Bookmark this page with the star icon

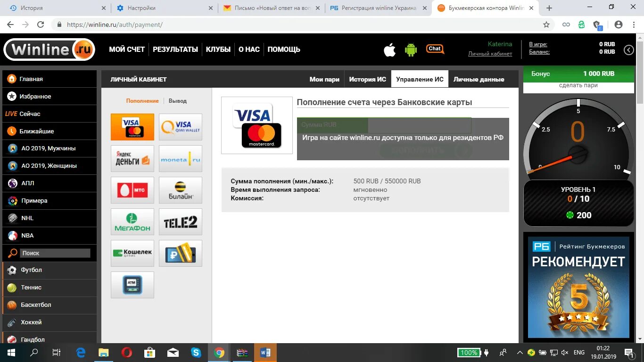[x=546, y=25]
